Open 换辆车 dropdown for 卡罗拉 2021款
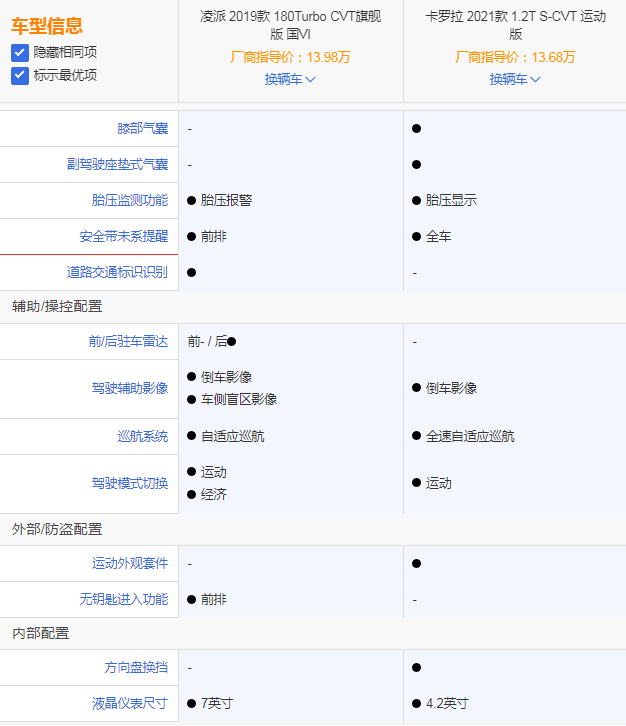The width and height of the screenshot is (626, 726). coord(515,79)
